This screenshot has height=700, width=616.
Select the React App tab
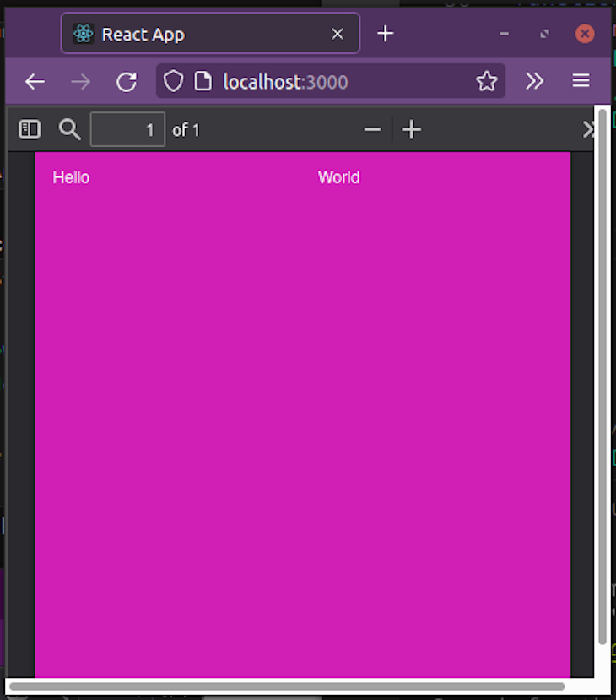[x=210, y=34]
